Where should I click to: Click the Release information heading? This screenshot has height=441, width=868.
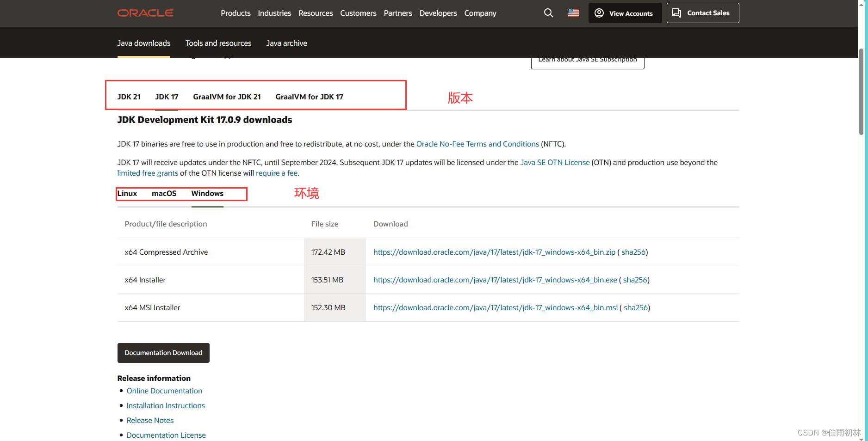coord(154,378)
